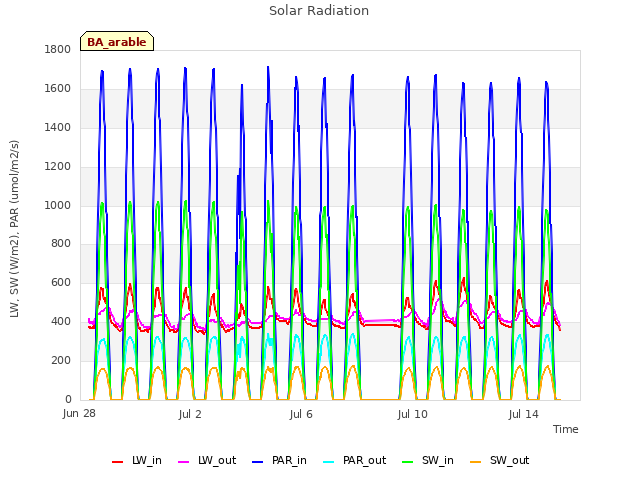Click the Solar Radiation chart title

[x=319, y=11]
